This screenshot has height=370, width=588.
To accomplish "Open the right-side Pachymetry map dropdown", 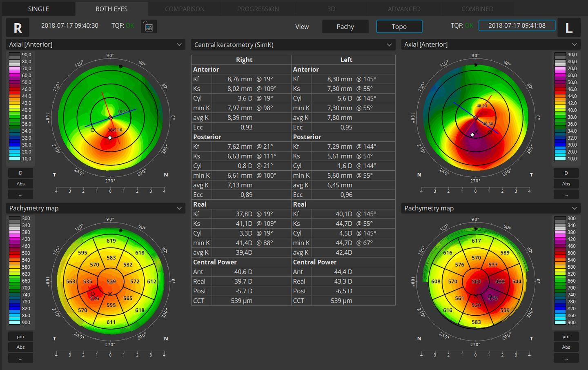I will point(574,208).
